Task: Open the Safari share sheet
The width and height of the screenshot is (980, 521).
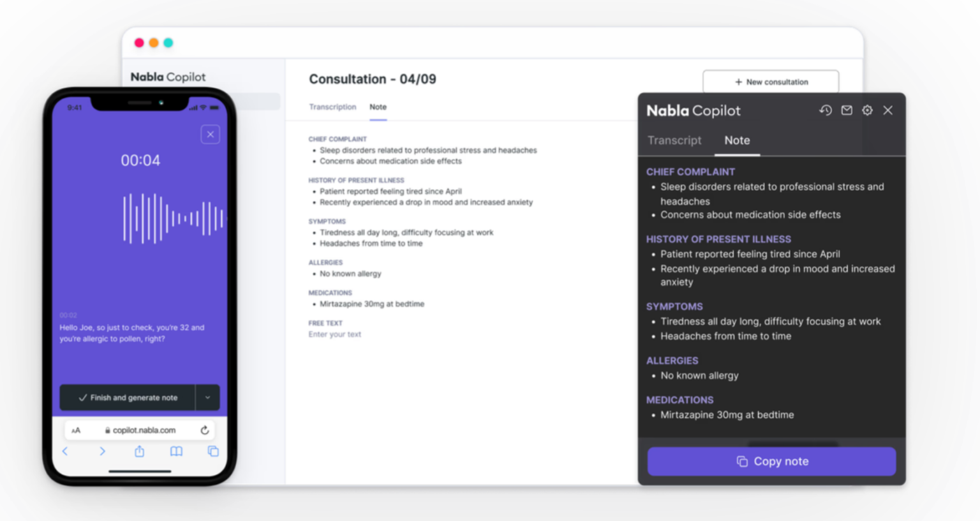Action: (x=140, y=451)
